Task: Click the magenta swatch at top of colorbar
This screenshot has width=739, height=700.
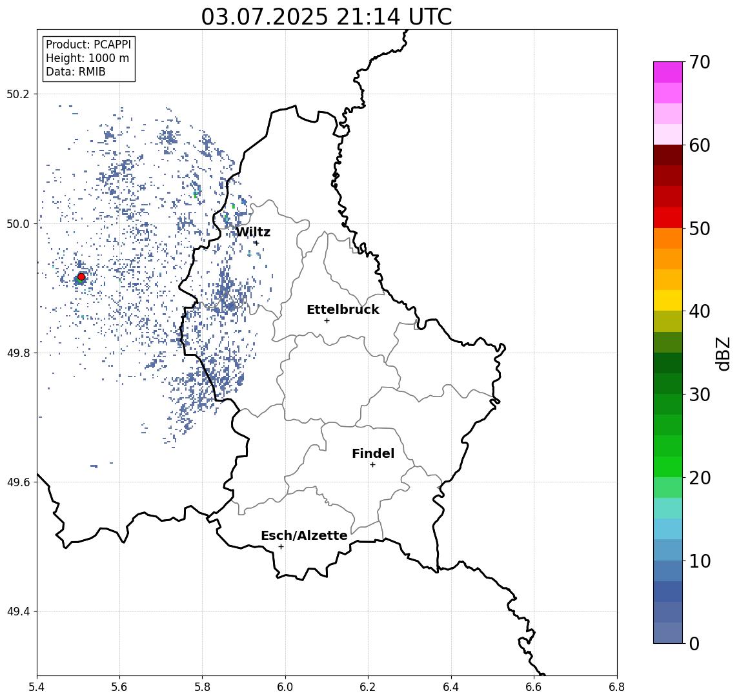Action: pos(668,72)
